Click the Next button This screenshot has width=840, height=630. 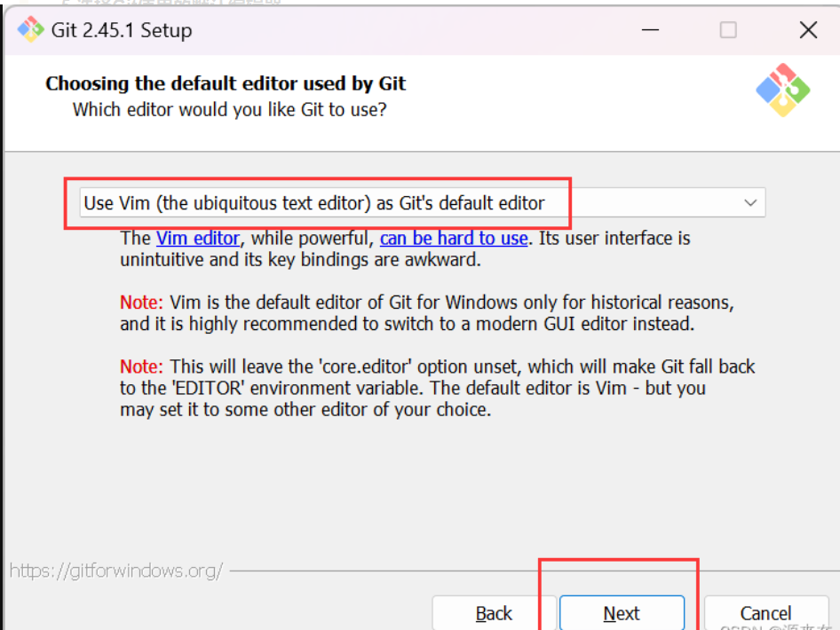click(622, 613)
